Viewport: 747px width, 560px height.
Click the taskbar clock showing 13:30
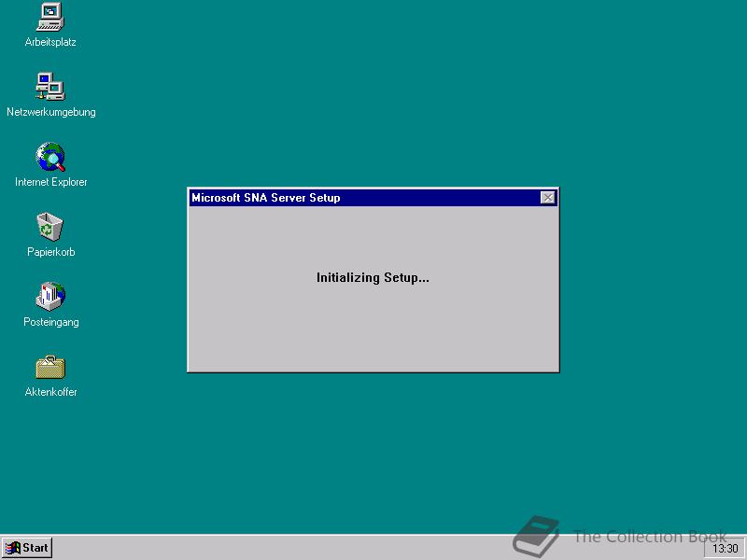click(x=726, y=549)
